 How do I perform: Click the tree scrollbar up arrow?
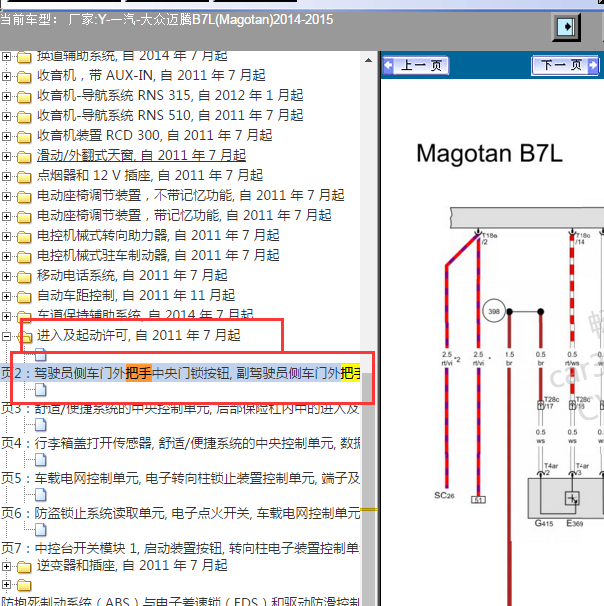[368, 60]
